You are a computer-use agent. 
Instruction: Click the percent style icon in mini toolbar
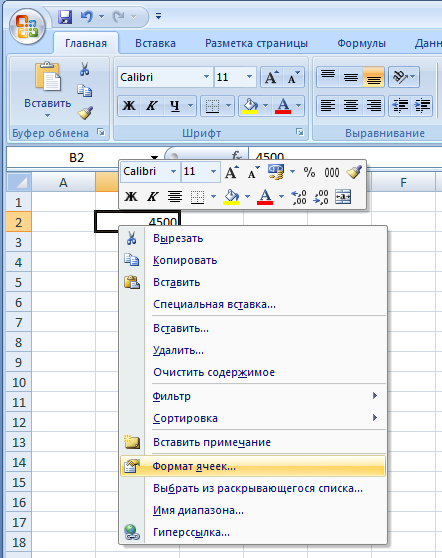(x=309, y=173)
